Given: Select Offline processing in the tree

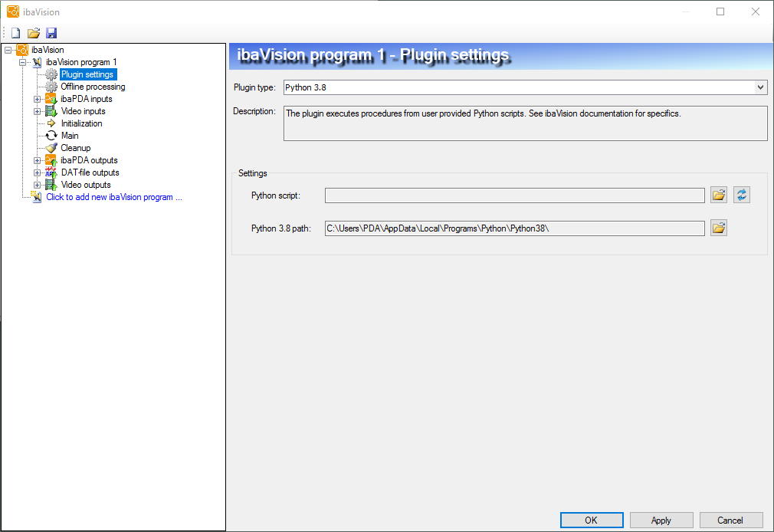Looking at the screenshot, I should pos(93,87).
